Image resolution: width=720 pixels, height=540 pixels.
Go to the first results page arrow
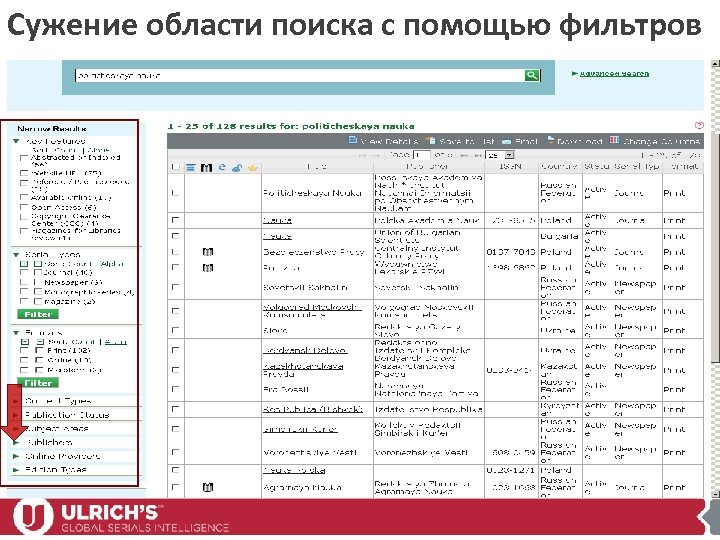[x=363, y=155]
